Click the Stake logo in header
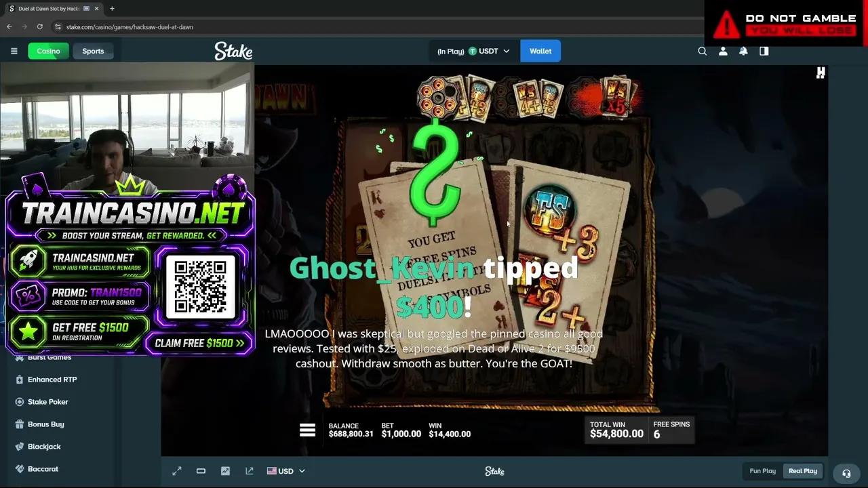 (233, 51)
